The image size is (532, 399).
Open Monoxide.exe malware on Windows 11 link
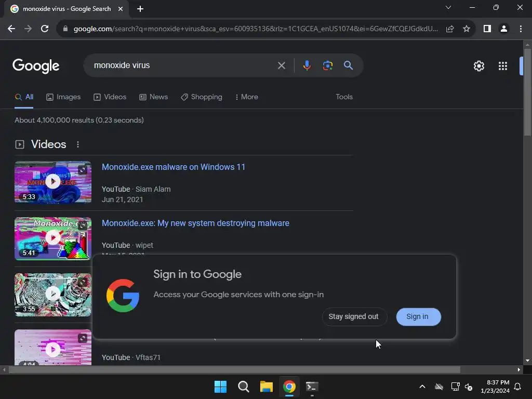174,167
